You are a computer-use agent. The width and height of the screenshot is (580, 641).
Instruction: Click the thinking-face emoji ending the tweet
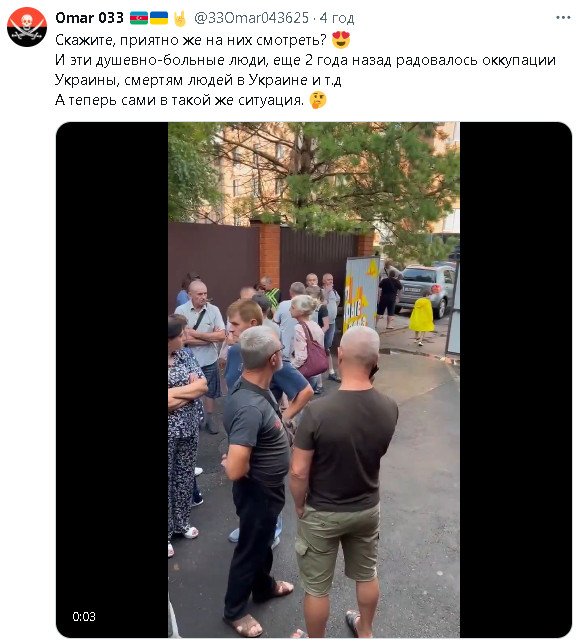coord(318,100)
